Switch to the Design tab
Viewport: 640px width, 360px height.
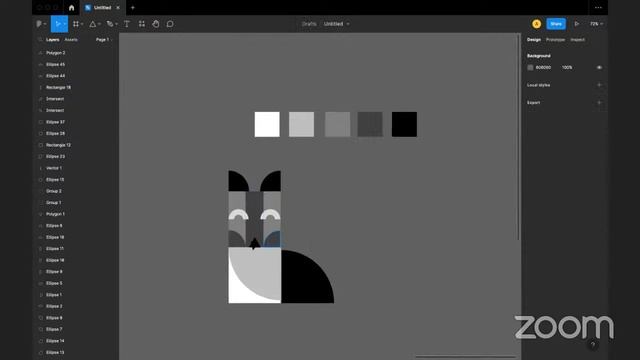534,40
